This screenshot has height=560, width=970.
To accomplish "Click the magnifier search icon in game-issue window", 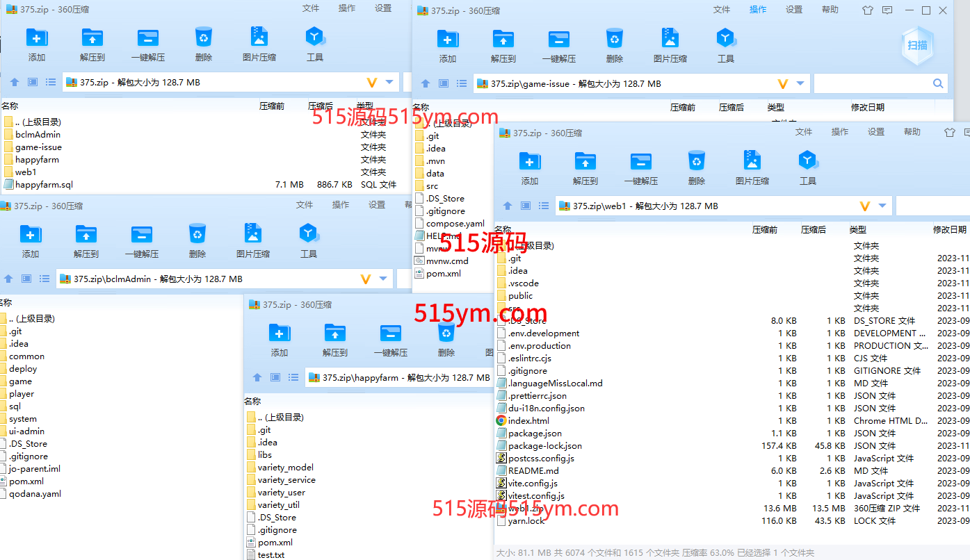I will 938,83.
